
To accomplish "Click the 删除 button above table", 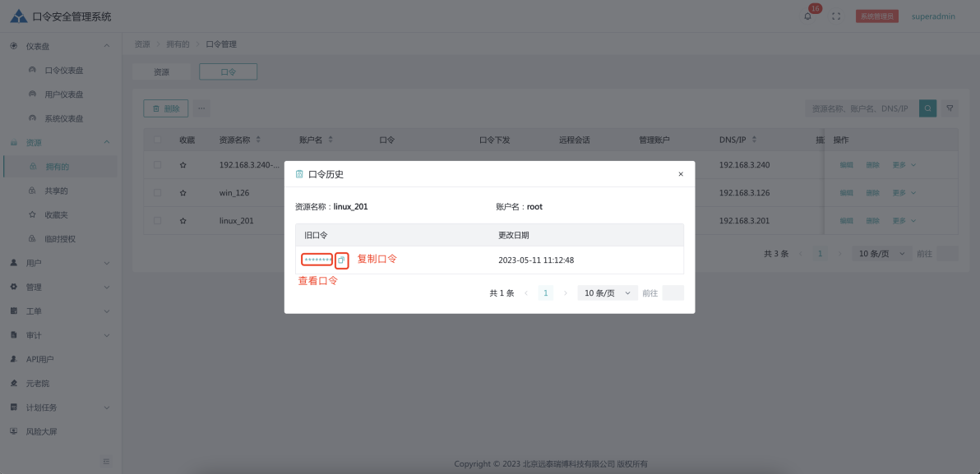I will coord(165,108).
